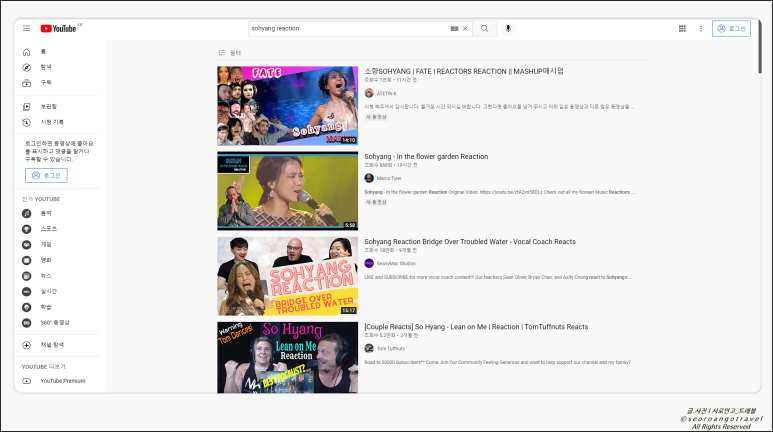Open the 360° video category in sidebar
Image resolution: width=773 pixels, height=432 pixels.
57,323
